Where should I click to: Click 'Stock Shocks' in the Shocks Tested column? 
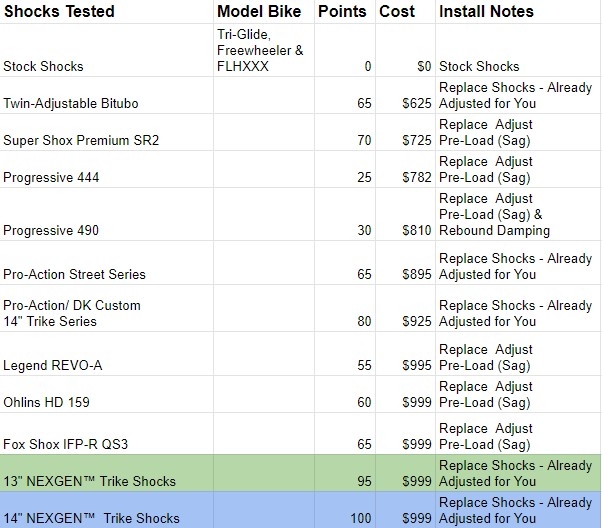coord(107,50)
